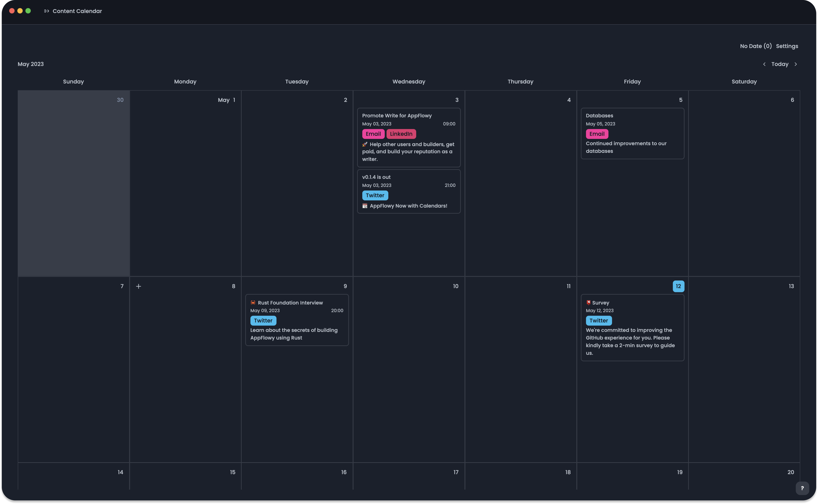Click the rocket emoji in Promote Write card

click(365, 144)
